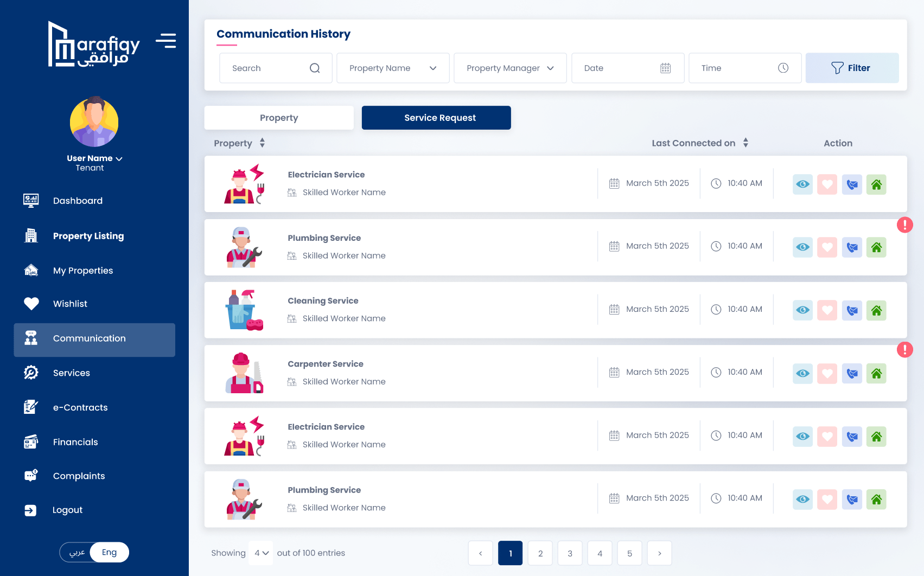Open Property Name dropdown
Screen dimensions: 924x576
click(393, 68)
